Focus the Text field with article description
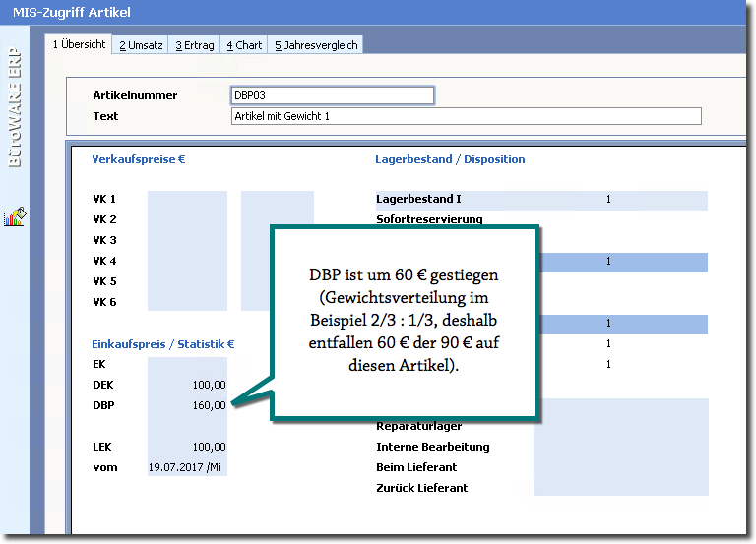The height and width of the screenshot is (544, 756). coord(466,116)
